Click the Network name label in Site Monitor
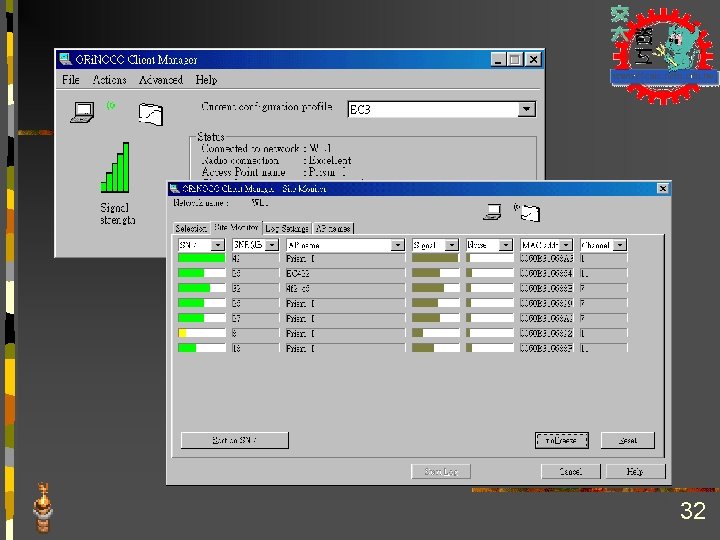 pyautogui.click(x=200, y=202)
